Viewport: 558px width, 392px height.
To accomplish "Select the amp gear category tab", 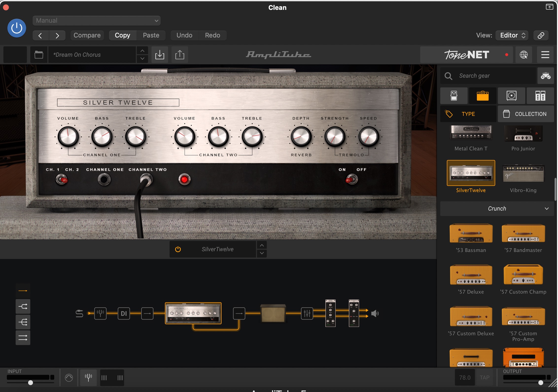I will tap(483, 96).
